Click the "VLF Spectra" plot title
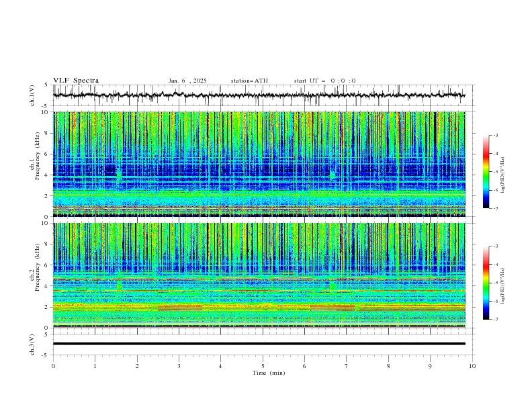532x411 pixels. 76,81
